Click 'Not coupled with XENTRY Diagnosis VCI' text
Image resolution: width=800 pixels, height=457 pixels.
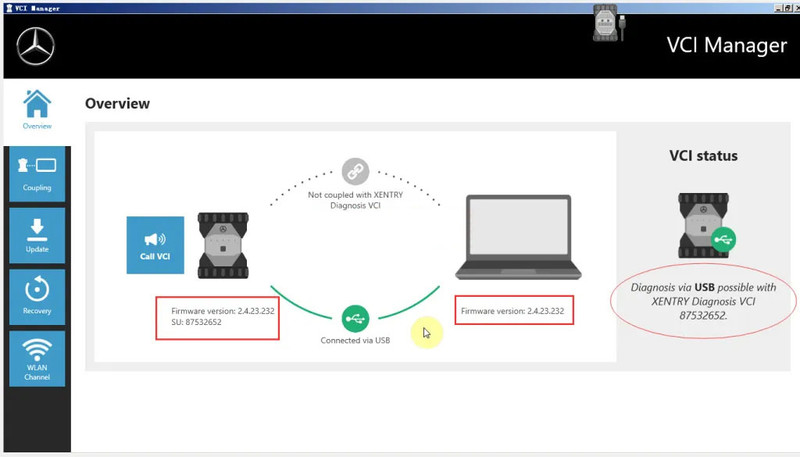tap(355, 200)
